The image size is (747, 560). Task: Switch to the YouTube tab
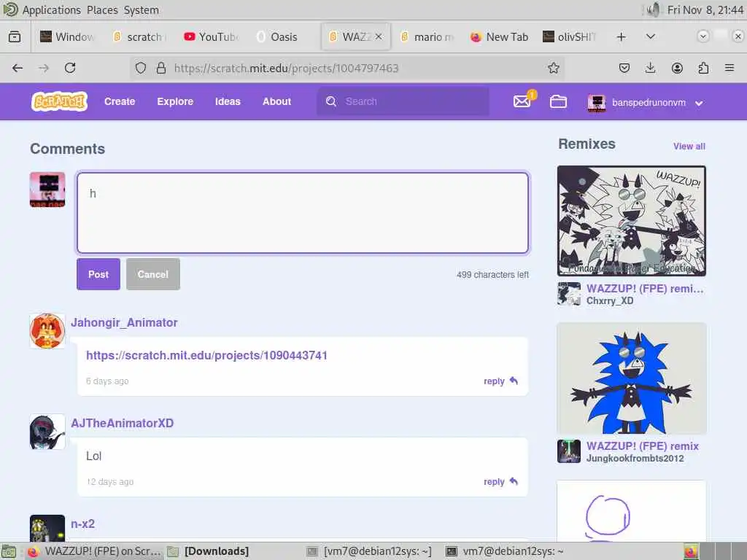(211, 36)
